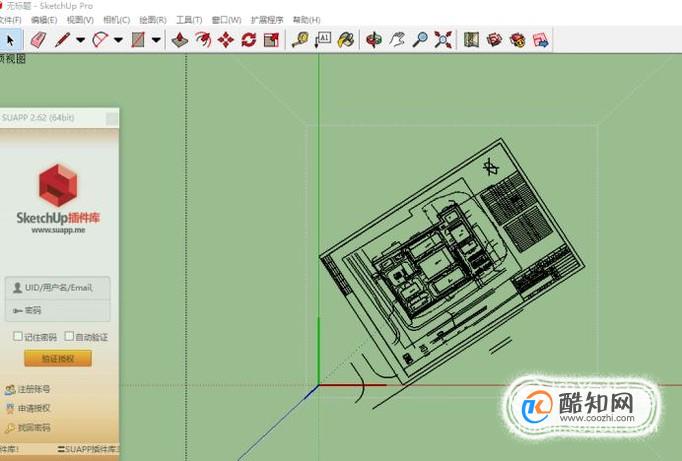Tick the 自动验证 checkbox

69,336
